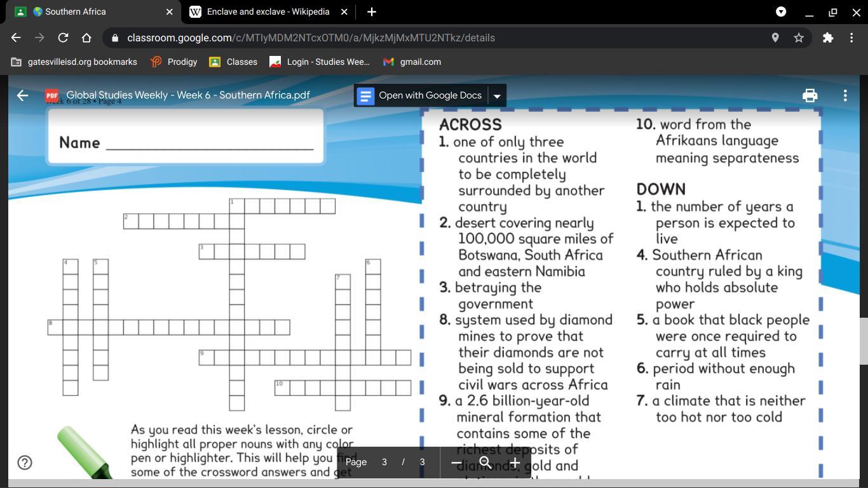
Task: Open the PDF viewer more options menu
Action: click(845, 95)
